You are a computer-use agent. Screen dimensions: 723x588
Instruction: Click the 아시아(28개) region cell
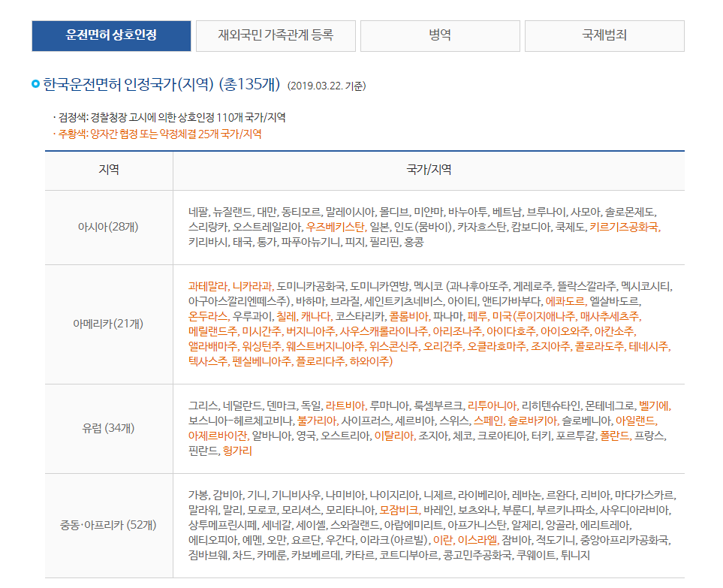click(x=108, y=227)
